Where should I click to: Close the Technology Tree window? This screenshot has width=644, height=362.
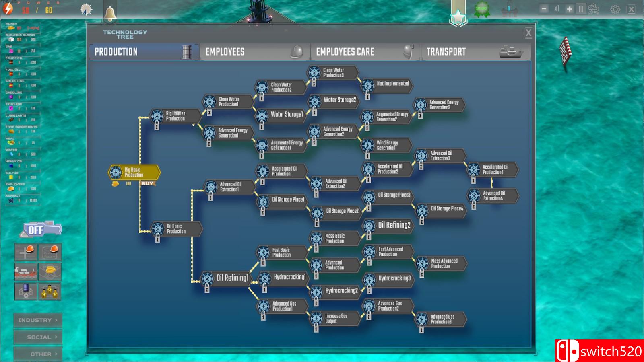[528, 33]
